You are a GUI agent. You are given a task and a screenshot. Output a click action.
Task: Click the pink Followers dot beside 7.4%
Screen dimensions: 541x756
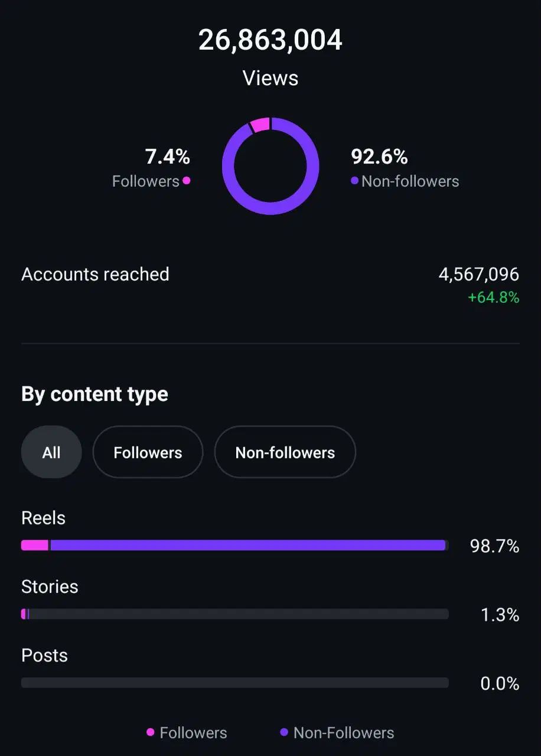(x=187, y=181)
